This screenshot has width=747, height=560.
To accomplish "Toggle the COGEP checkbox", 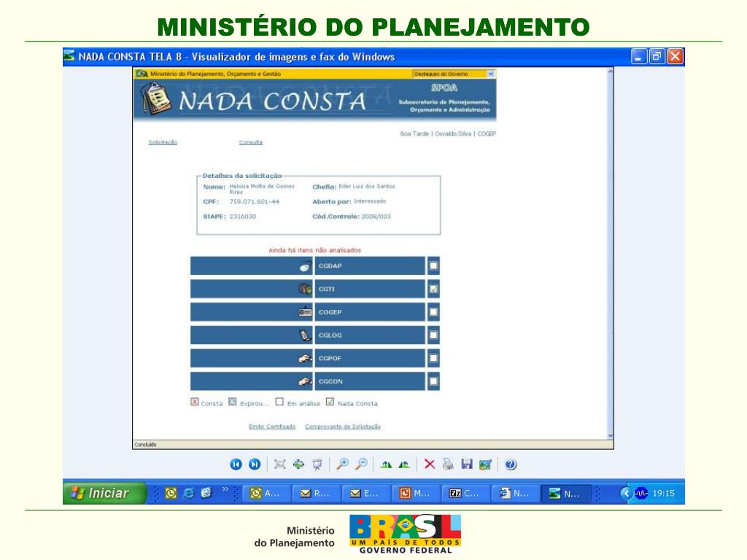I will [x=433, y=312].
